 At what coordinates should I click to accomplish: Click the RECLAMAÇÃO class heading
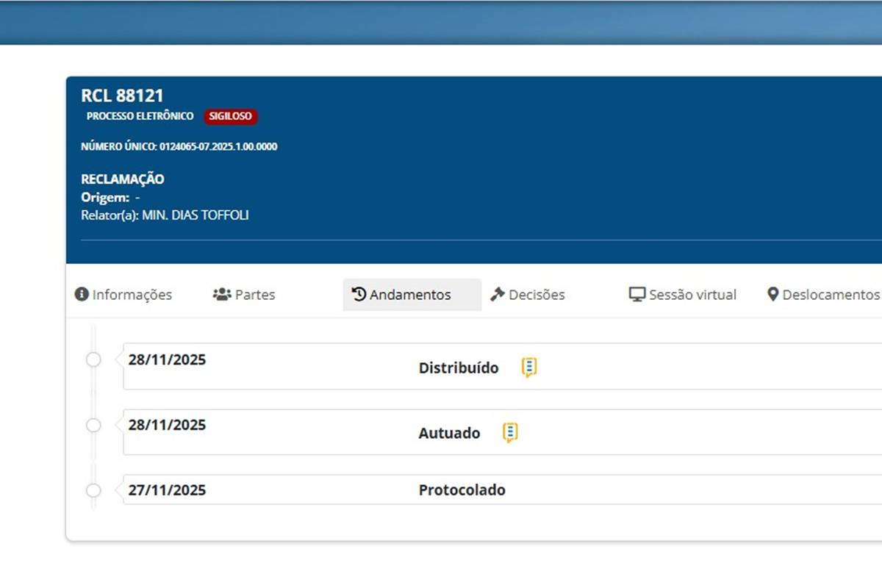[x=123, y=179]
